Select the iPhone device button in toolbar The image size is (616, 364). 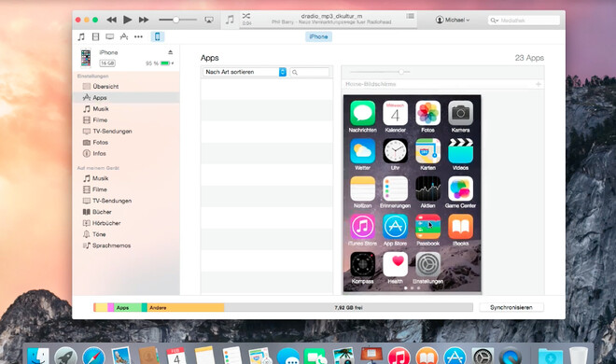coord(157,37)
